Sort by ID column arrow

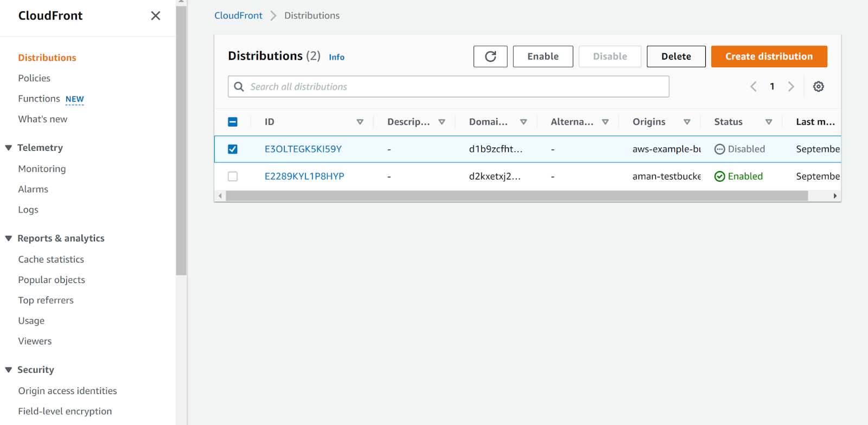360,122
